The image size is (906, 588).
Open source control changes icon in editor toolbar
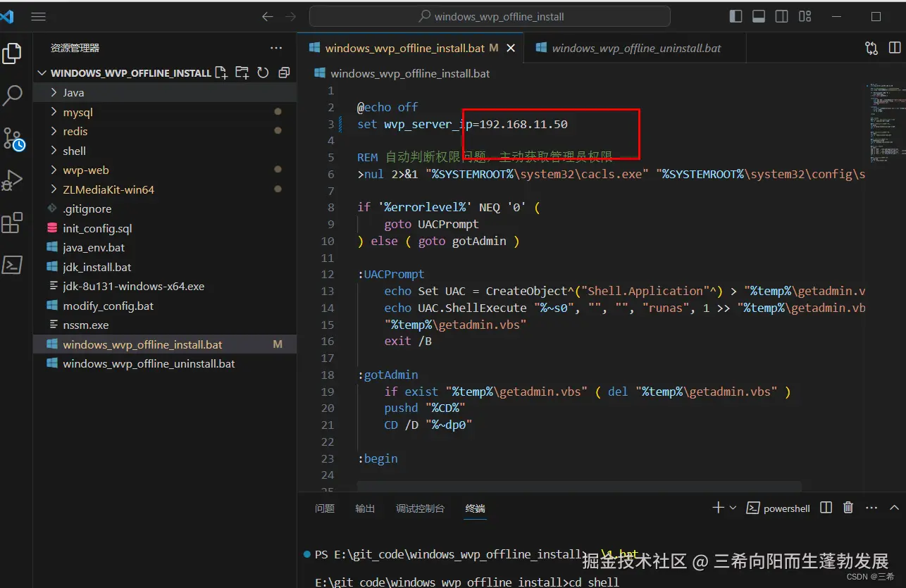(871, 48)
